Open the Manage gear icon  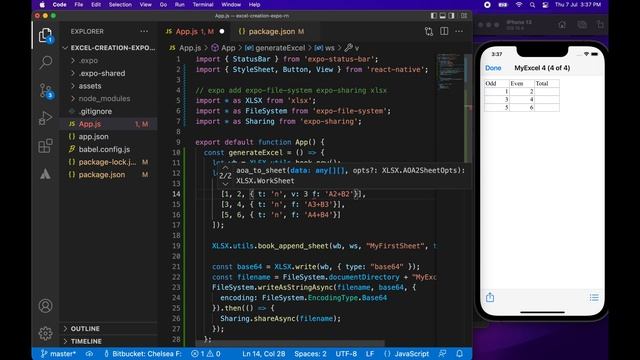(x=45, y=333)
